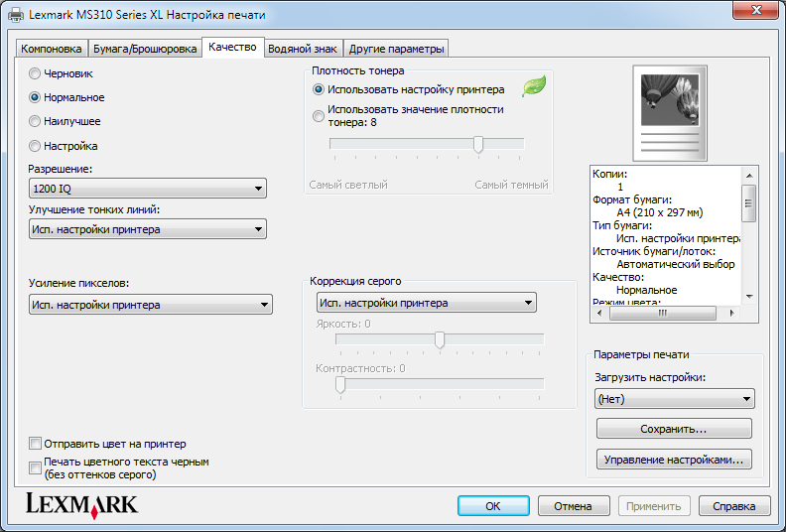Click the Отмена button

tap(574, 506)
